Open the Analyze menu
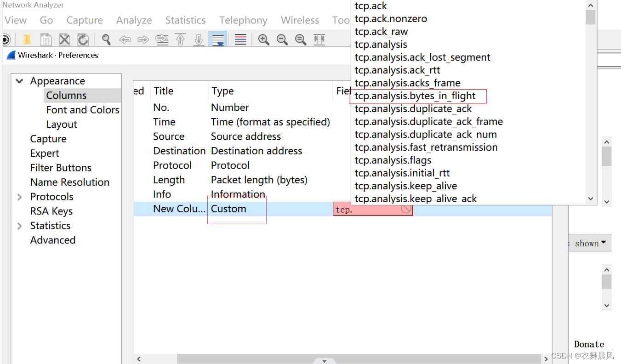 [134, 20]
